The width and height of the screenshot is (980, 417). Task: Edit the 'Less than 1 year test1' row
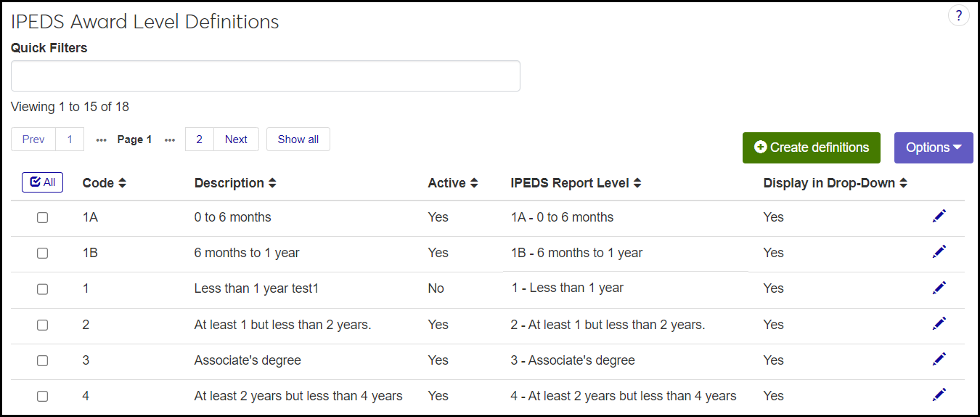coord(939,288)
